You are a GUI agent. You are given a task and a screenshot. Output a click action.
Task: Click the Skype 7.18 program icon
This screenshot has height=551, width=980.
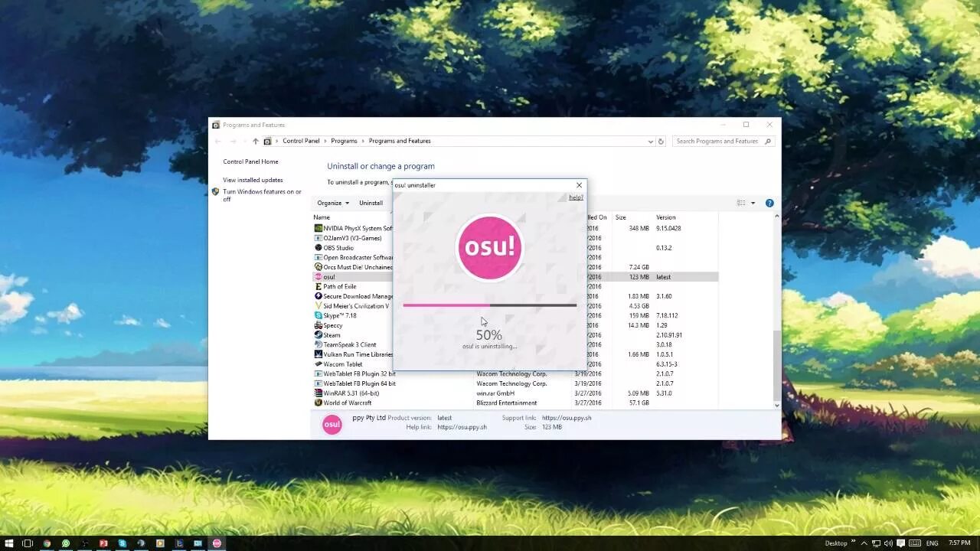pos(318,315)
